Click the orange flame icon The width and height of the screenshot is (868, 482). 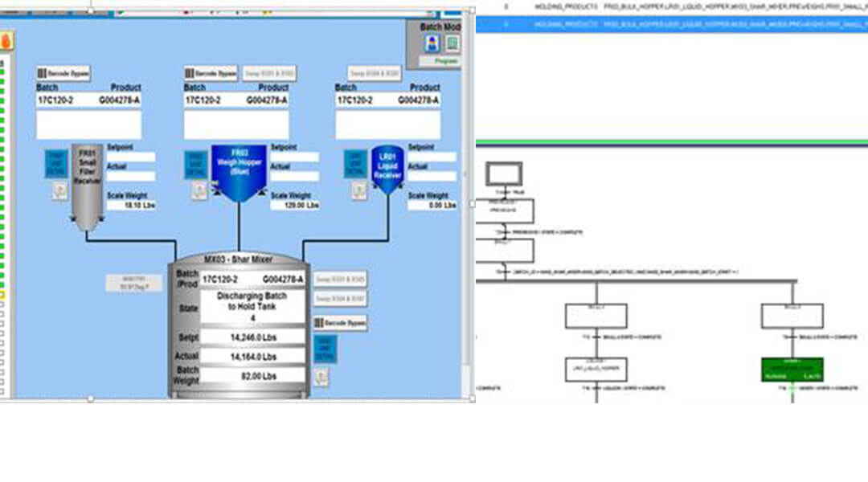click(x=6, y=41)
